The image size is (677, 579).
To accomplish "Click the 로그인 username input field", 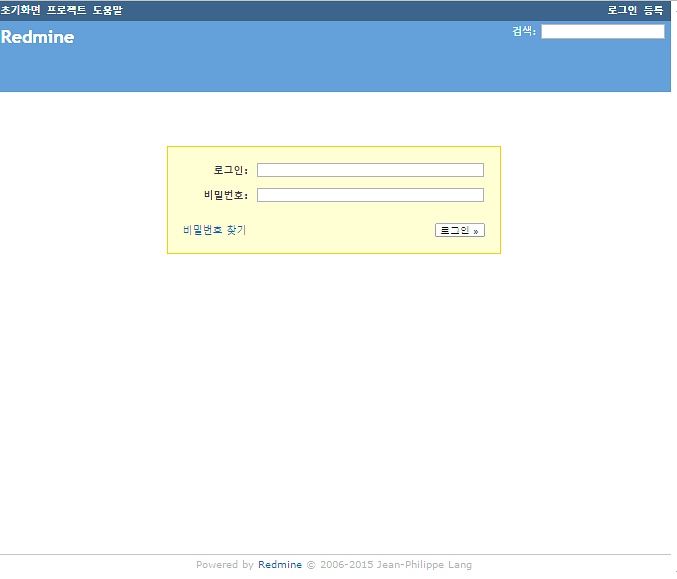I will (370, 170).
